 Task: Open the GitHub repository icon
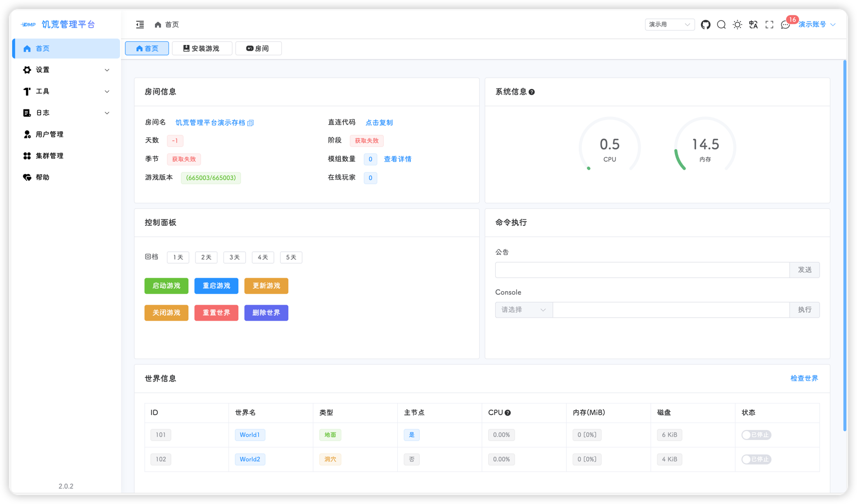click(x=705, y=24)
